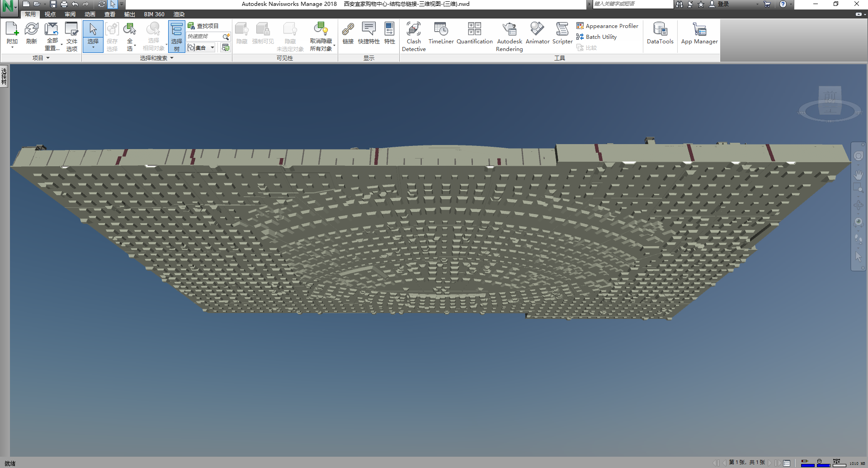Launch Batch Utility
The image size is (868, 468).
click(x=596, y=37)
